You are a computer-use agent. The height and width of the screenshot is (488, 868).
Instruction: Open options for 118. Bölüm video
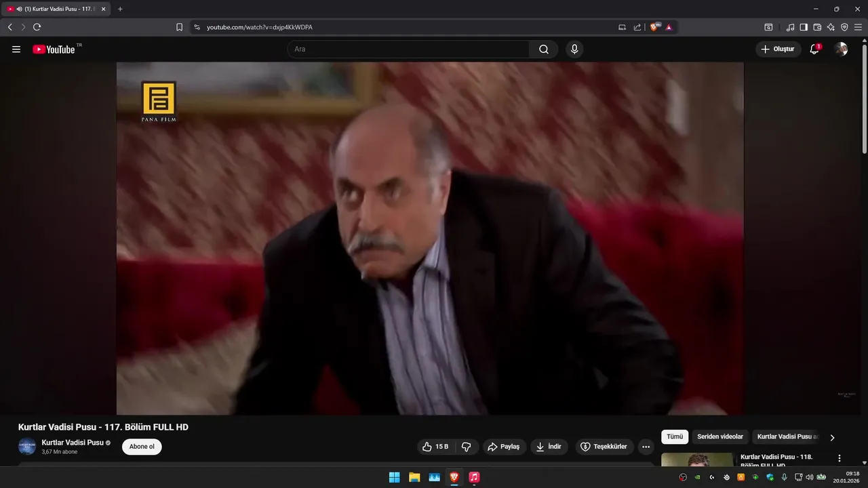click(840, 459)
